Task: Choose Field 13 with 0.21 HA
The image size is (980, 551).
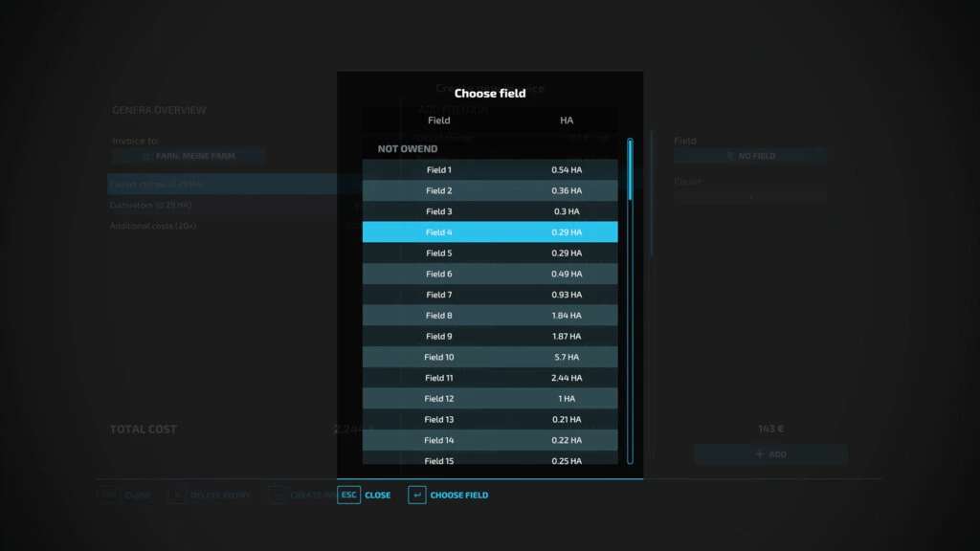Action: coord(490,420)
